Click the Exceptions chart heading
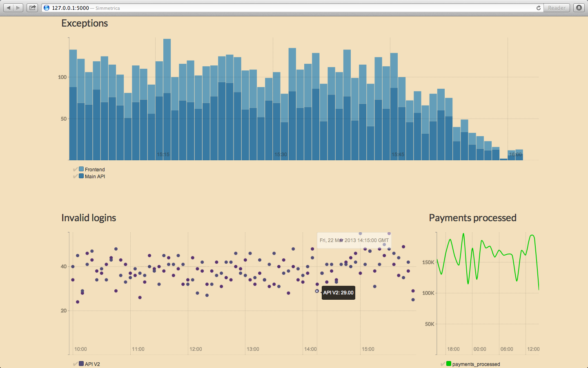Image resolution: width=588 pixels, height=368 pixels. click(85, 23)
